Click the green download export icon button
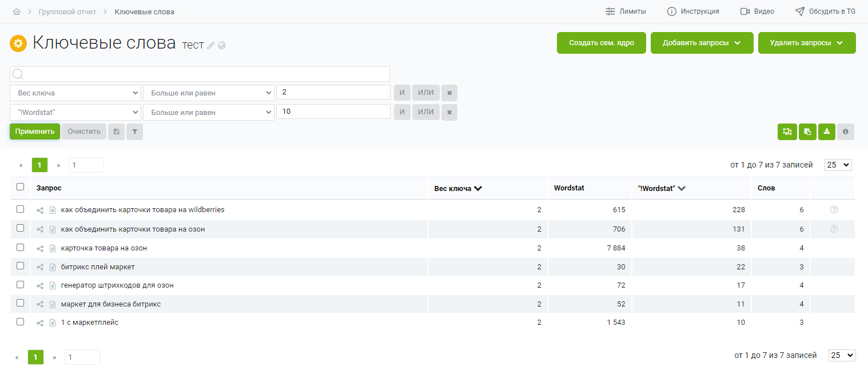Viewport: 868px width, 374px height. tap(826, 132)
